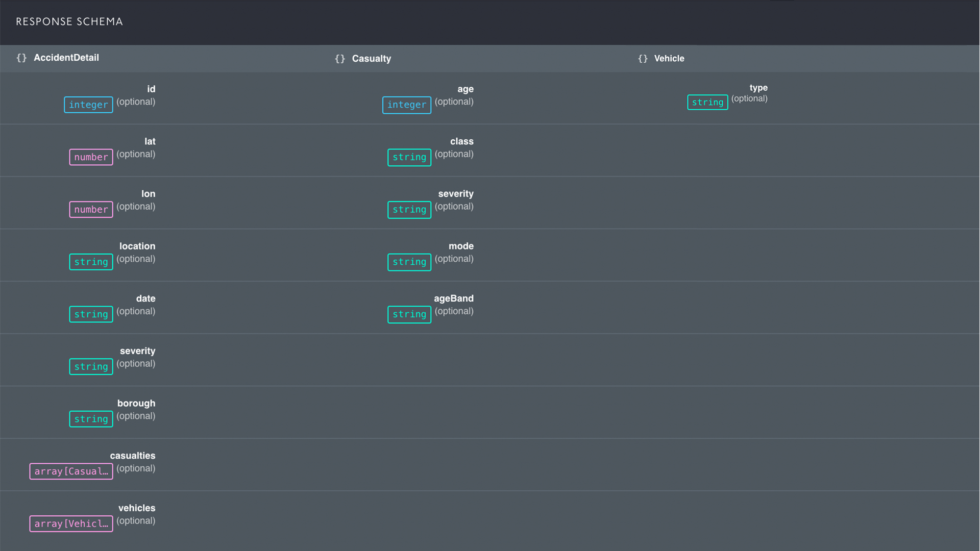Select the vehicles property name
The image size is (980, 551).
tap(136, 509)
